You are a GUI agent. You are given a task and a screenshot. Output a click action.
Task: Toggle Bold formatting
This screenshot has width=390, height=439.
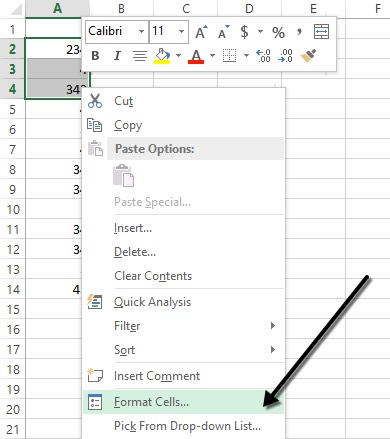(95, 56)
